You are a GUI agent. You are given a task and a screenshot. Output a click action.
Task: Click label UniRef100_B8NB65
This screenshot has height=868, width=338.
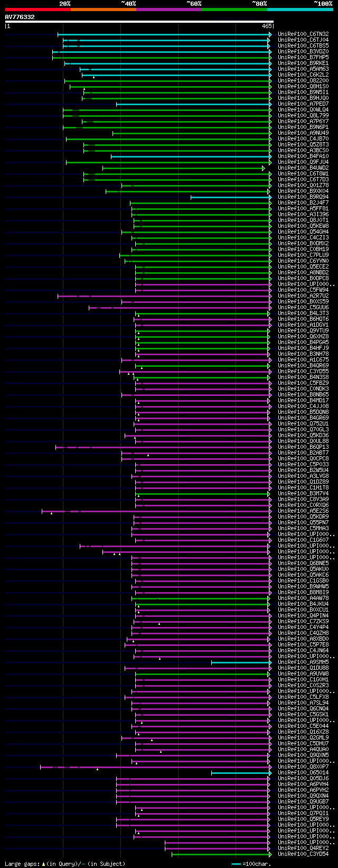[x=303, y=395]
